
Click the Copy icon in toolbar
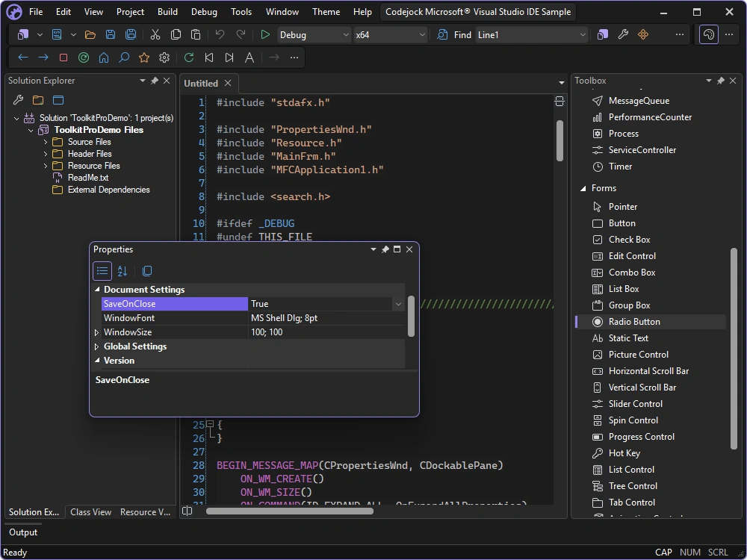point(176,35)
